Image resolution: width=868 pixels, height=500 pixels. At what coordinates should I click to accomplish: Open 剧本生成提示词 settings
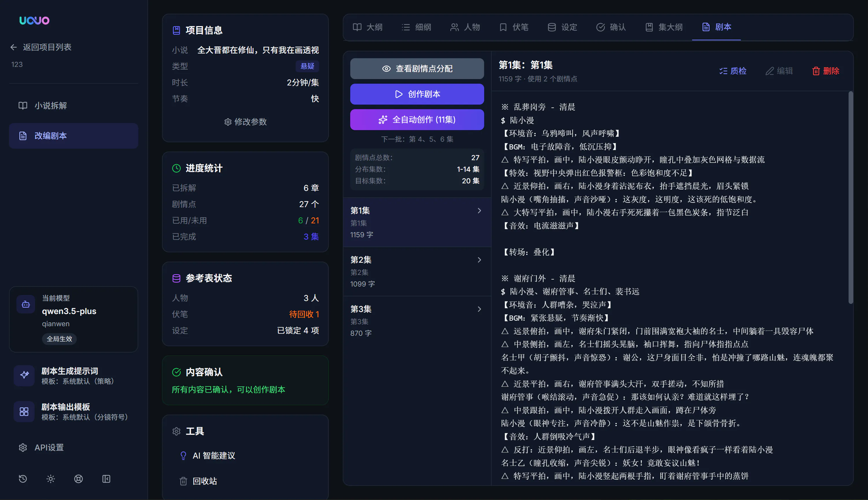click(74, 376)
